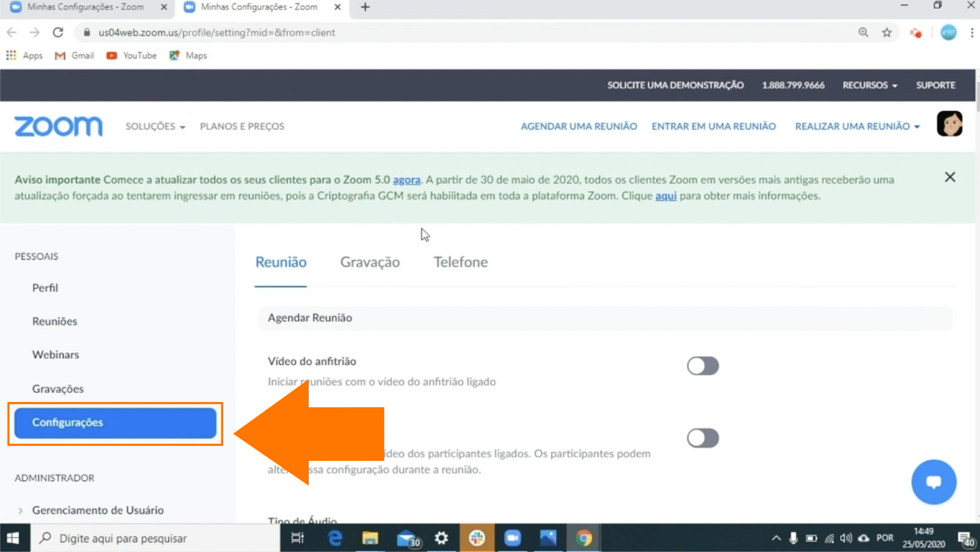Open the profile avatar picture
Screen dimensions: 980x552
(949, 124)
